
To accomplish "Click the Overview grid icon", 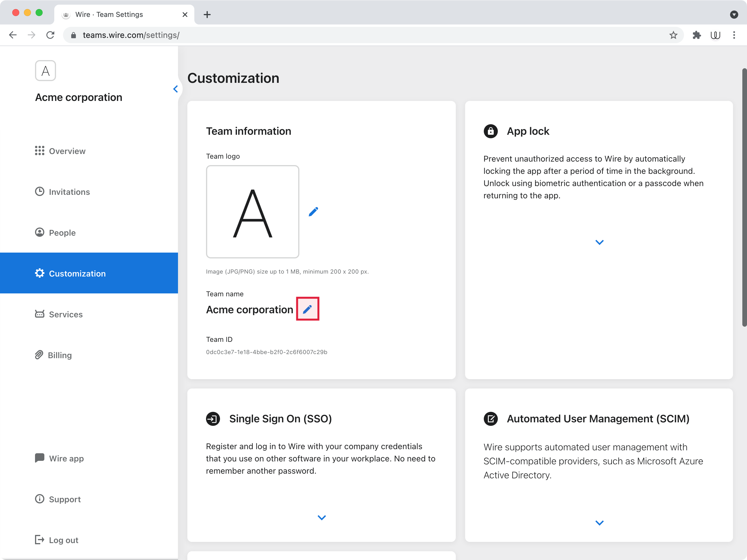I will (x=39, y=150).
